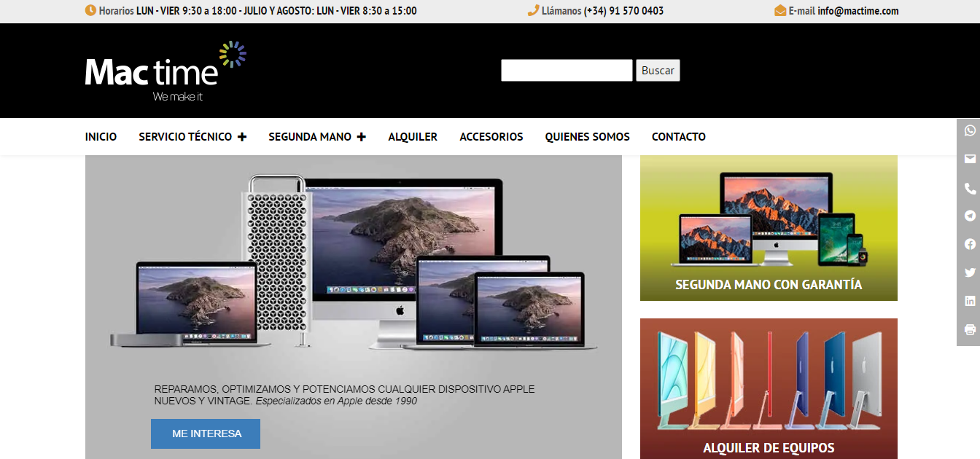Open Alquiler de Equipos banner

(769, 388)
